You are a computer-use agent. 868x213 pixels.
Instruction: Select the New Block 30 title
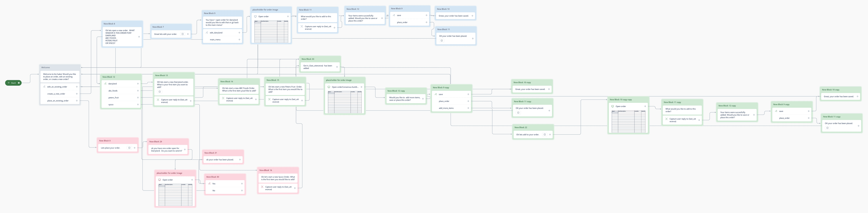(213, 177)
